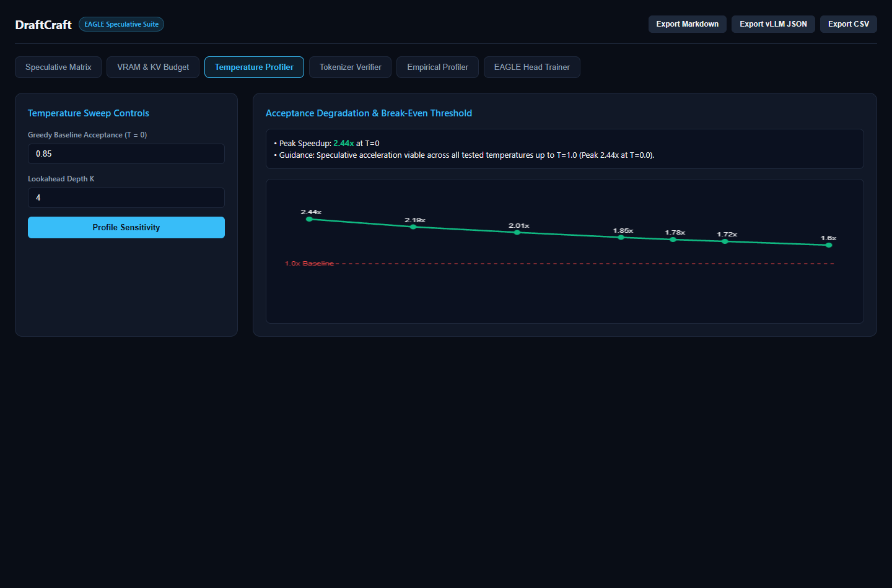Run Profile Sensitivity

pos(126,227)
